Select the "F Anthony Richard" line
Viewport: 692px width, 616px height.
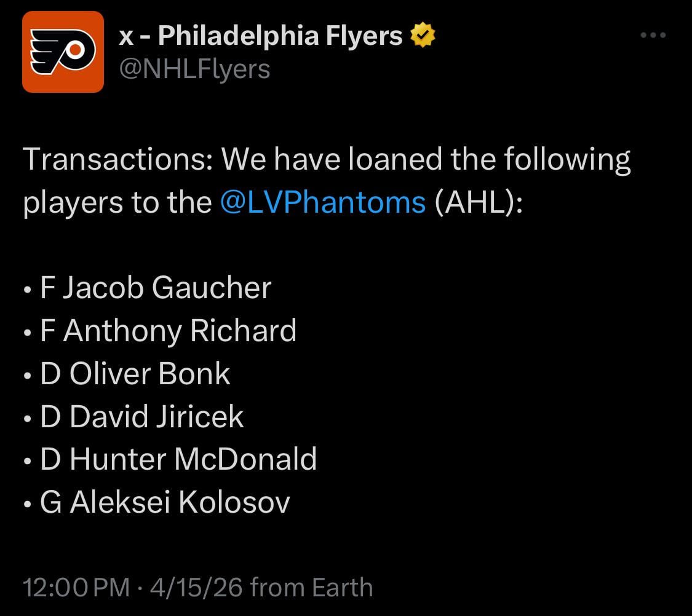[168, 331]
